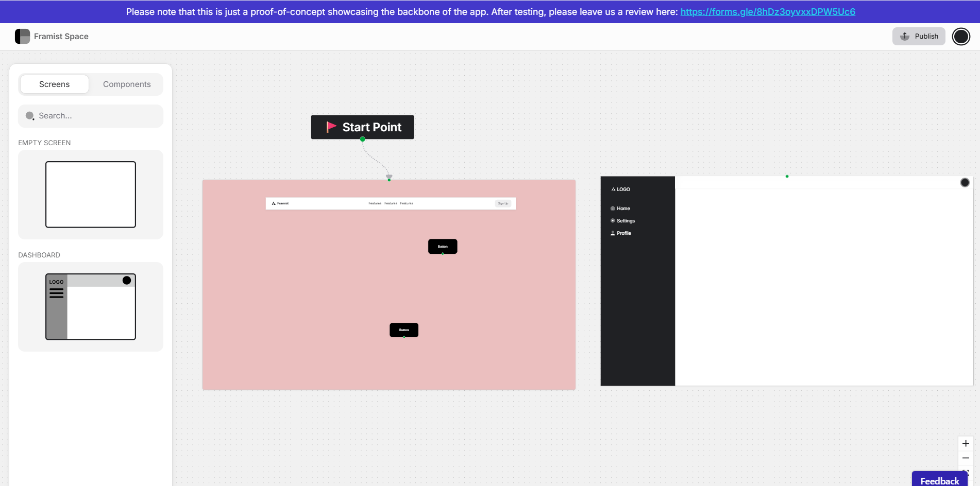980x486 pixels.
Task: Click the dashboard screen's avatar circle
Action: (965, 182)
